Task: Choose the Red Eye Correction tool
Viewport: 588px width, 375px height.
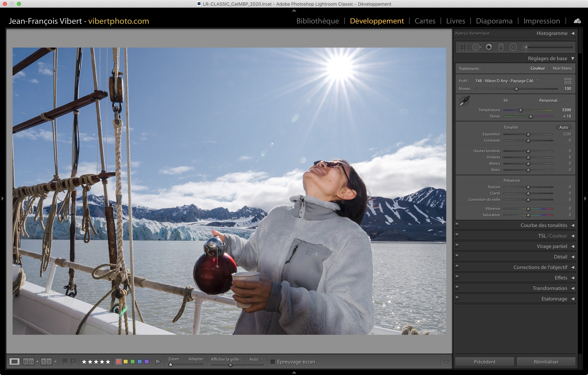Action: pos(489,47)
